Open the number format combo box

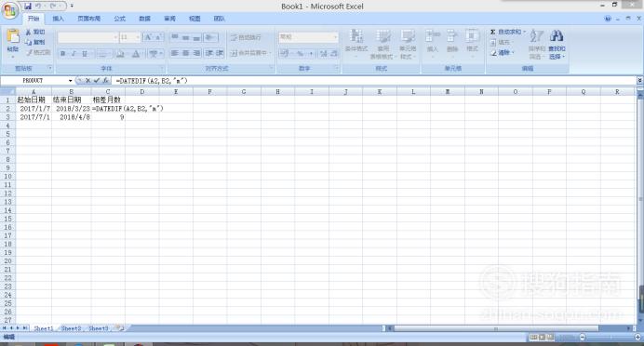pyautogui.click(x=308, y=37)
